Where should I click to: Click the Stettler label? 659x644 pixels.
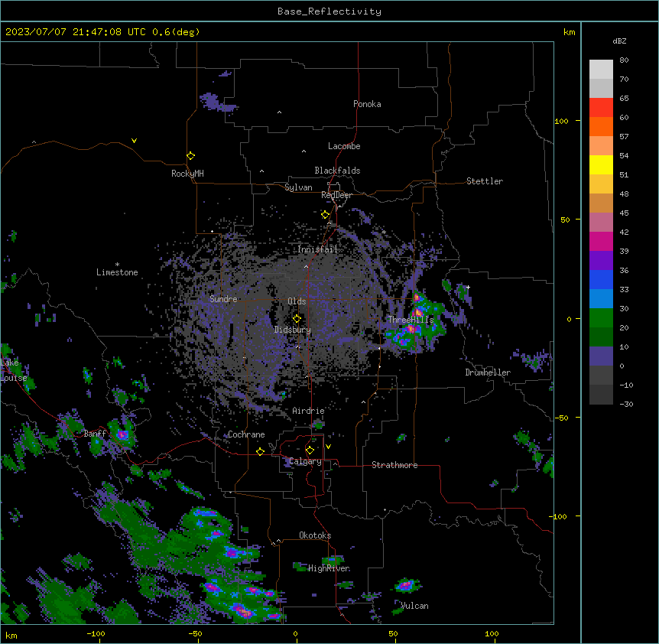point(485,181)
